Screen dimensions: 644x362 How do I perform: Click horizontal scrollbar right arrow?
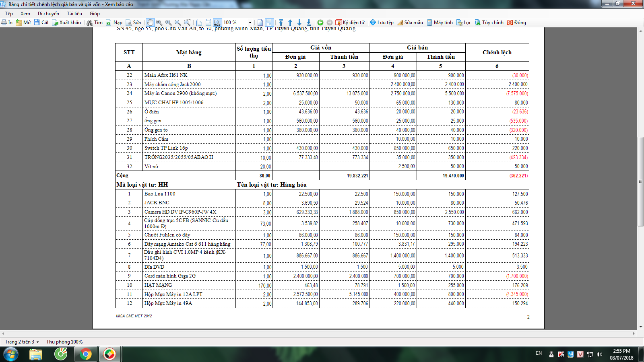point(634,333)
